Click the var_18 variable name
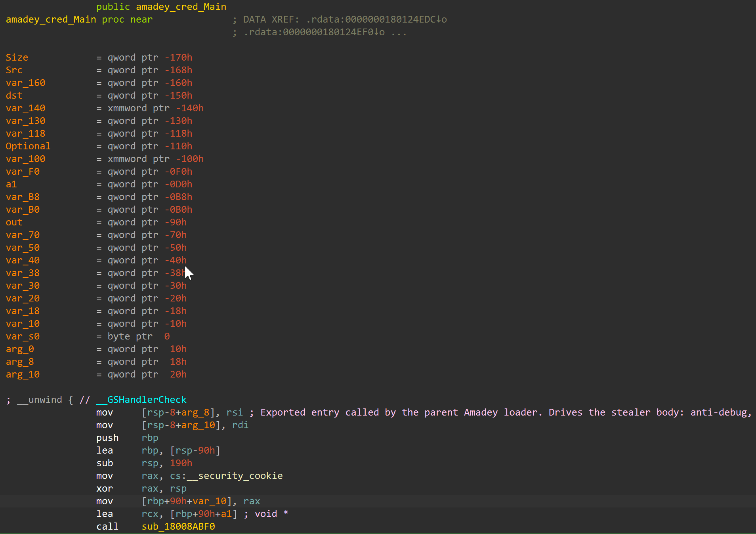This screenshot has height=534, width=756. click(23, 311)
